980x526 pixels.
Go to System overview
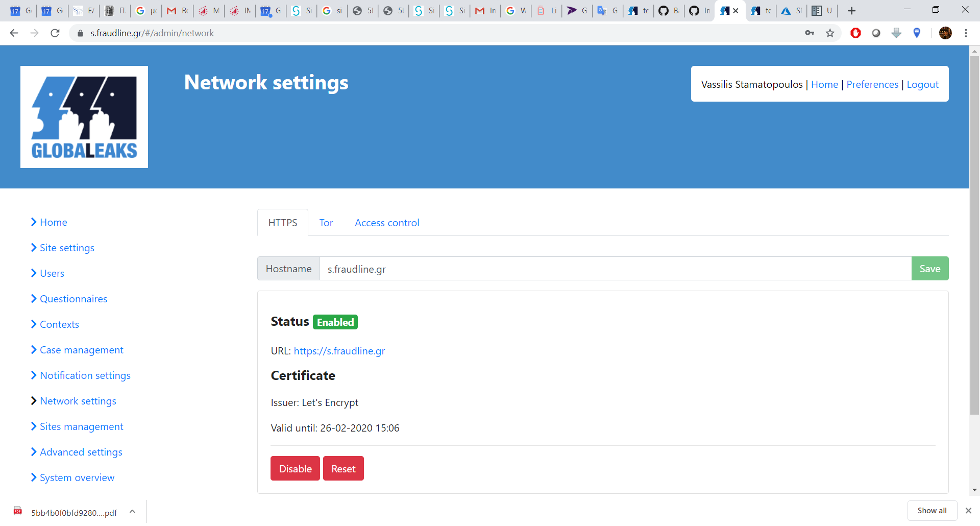(77, 477)
